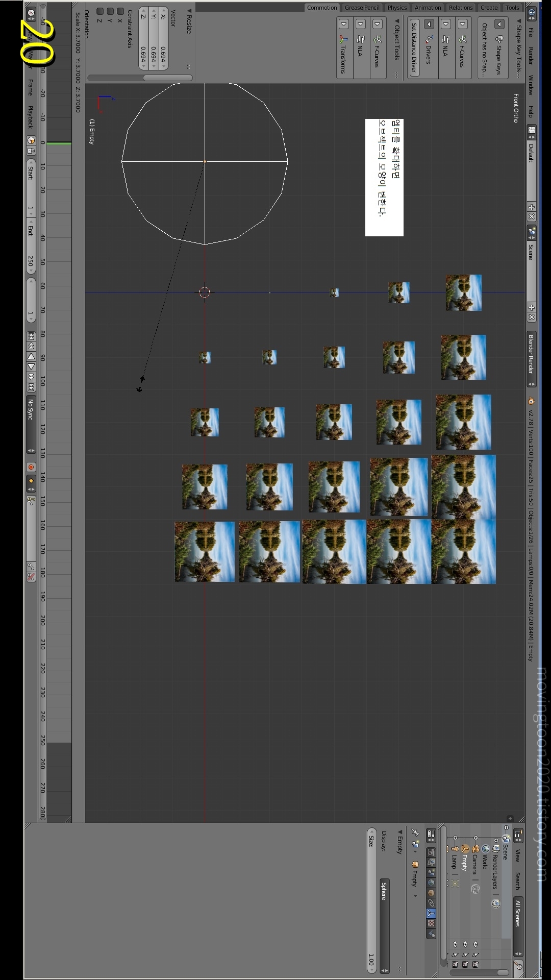Hide Empty with its eye icon
This screenshot has width=551, height=980.
pos(465,944)
